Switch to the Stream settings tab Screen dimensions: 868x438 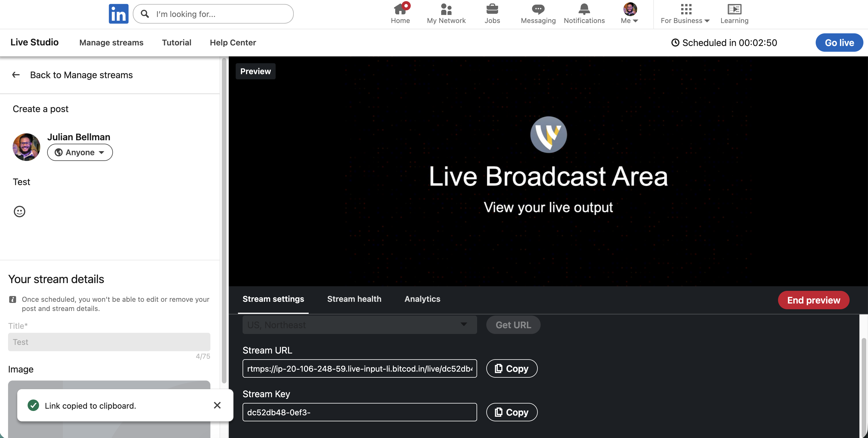pyautogui.click(x=273, y=299)
